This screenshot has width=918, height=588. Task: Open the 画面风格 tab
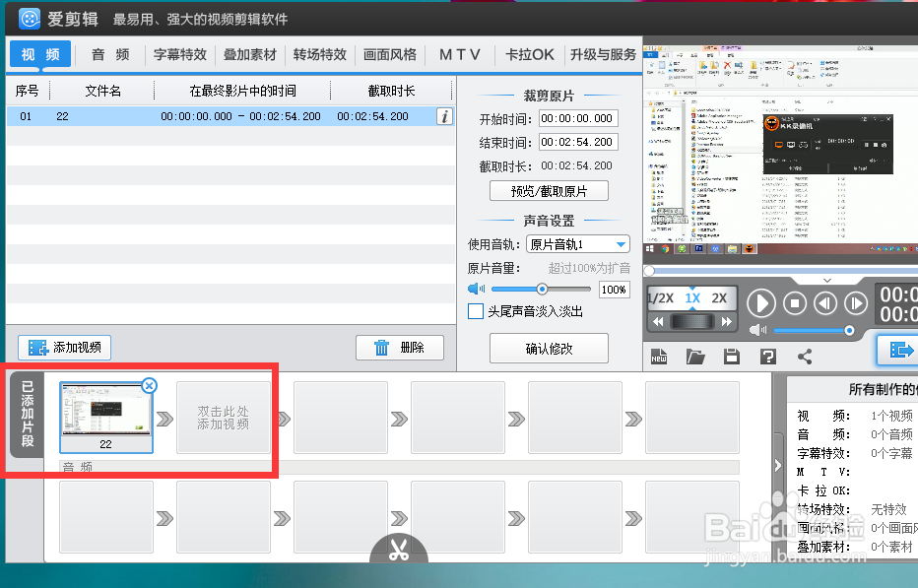(x=389, y=54)
